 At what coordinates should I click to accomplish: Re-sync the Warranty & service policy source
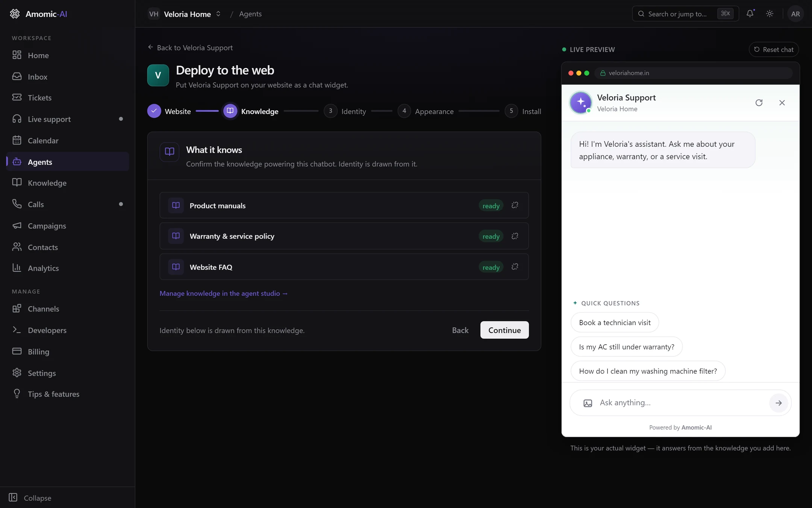(515, 236)
